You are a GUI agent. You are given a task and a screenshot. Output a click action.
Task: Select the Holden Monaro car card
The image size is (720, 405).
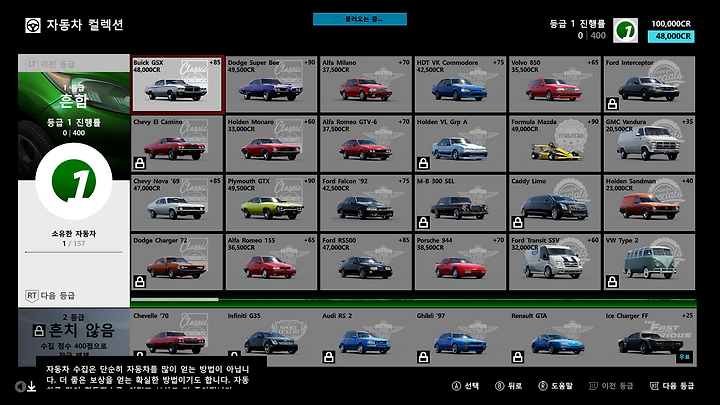click(x=271, y=144)
